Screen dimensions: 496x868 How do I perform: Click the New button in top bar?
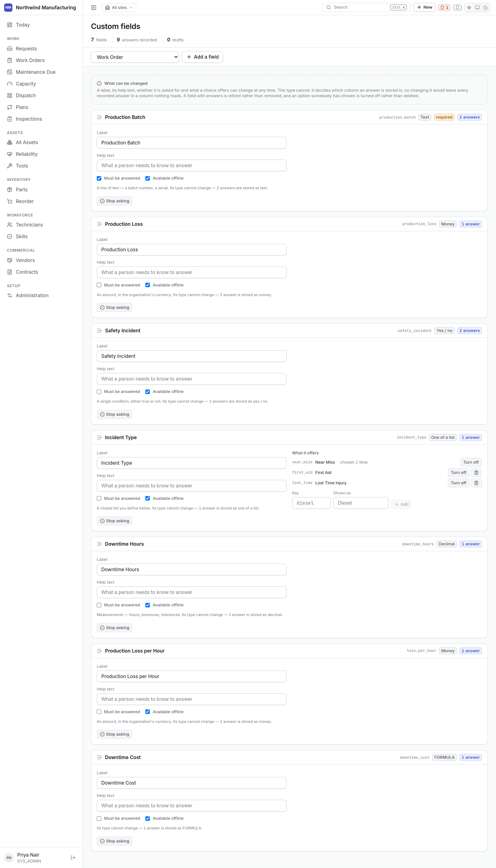[424, 7]
